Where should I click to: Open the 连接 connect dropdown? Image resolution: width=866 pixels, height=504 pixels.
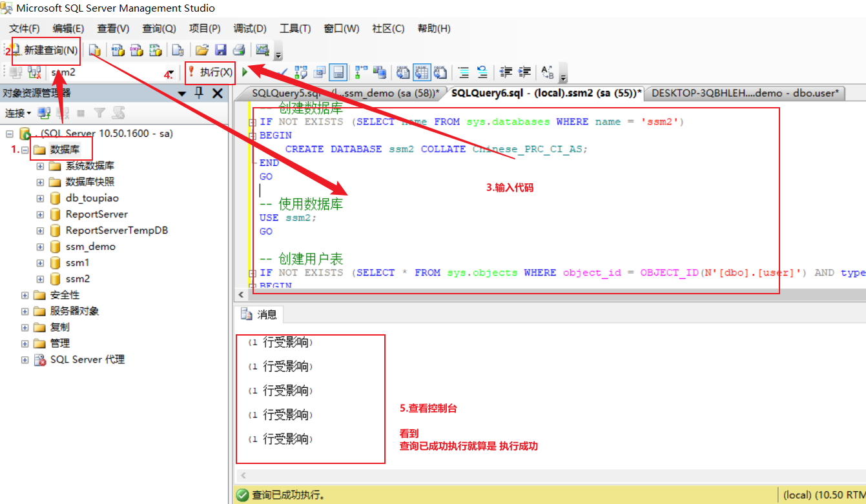pyautogui.click(x=18, y=113)
